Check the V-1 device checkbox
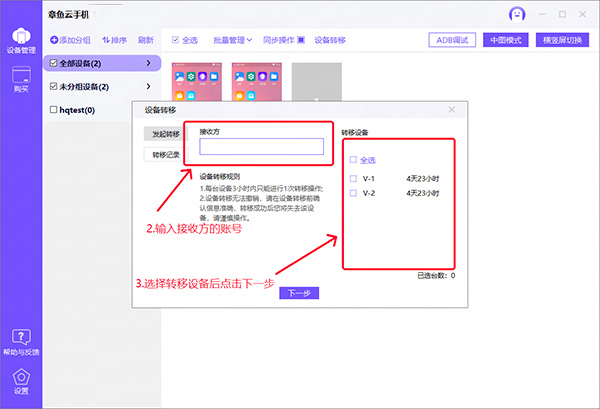 tap(353, 179)
